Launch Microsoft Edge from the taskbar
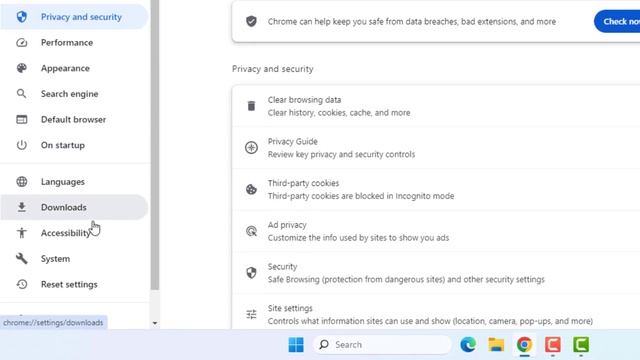The height and width of the screenshot is (360, 640). tap(468, 345)
